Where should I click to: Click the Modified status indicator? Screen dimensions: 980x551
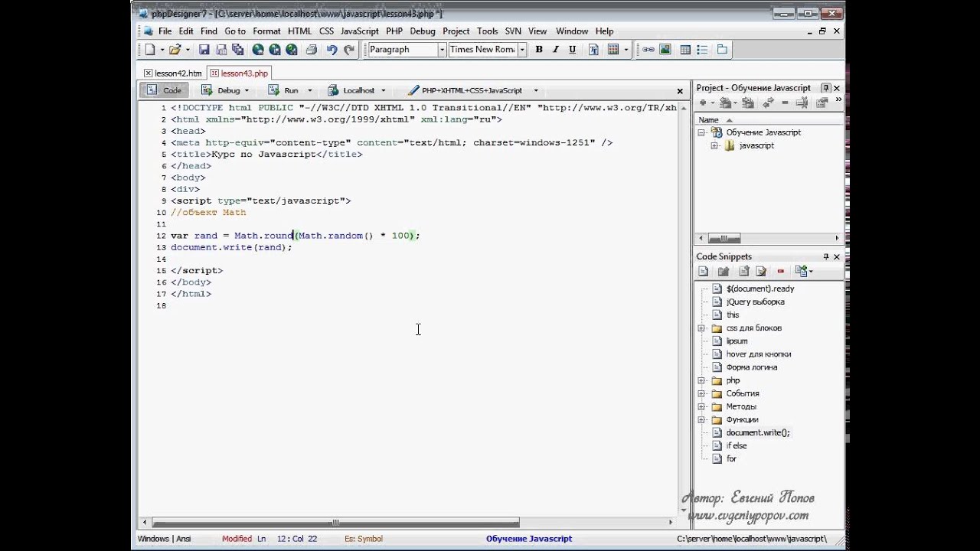point(237,539)
